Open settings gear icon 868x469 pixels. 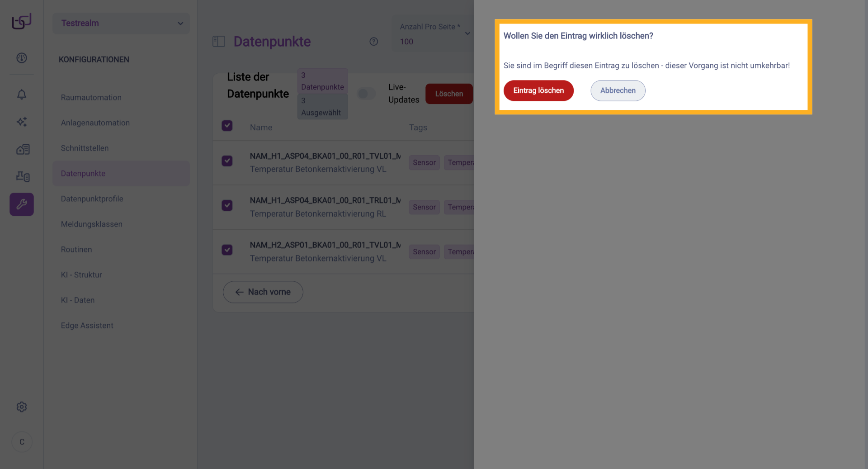click(22, 407)
